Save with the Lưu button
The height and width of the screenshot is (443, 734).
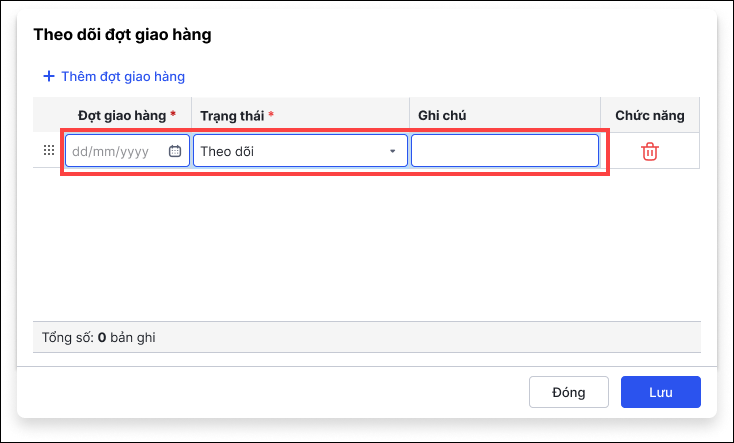click(660, 392)
